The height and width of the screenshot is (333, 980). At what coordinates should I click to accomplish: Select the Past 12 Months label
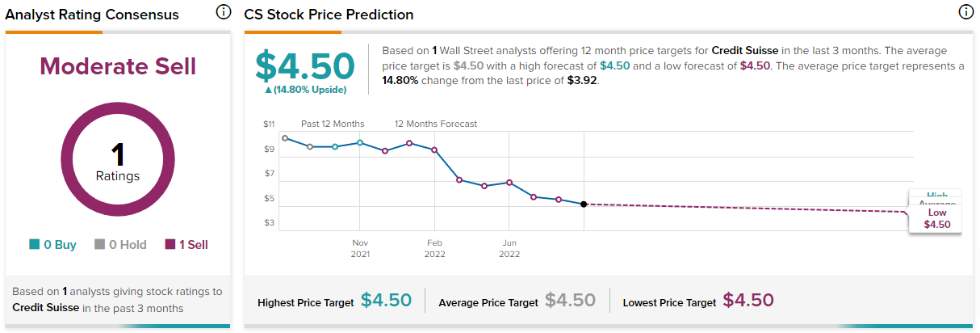click(x=333, y=124)
